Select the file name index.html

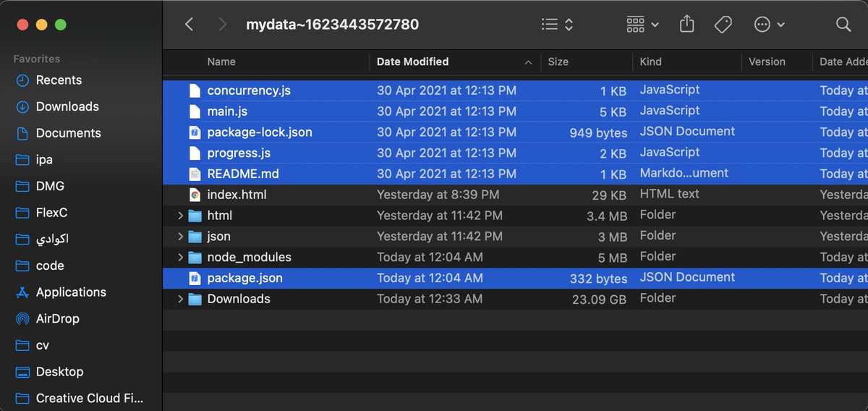237,195
